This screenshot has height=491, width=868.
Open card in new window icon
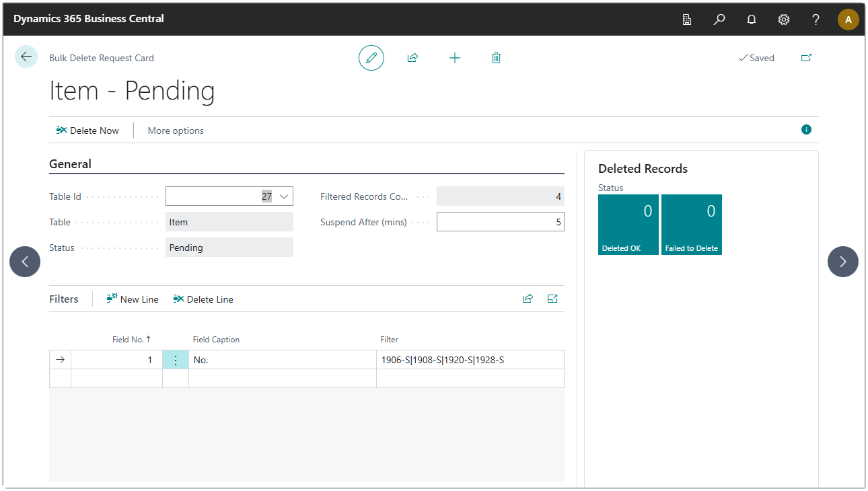point(806,58)
